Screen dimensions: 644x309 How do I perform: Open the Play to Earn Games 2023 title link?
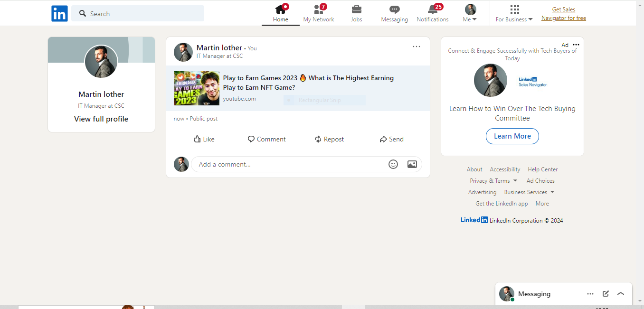[308, 83]
